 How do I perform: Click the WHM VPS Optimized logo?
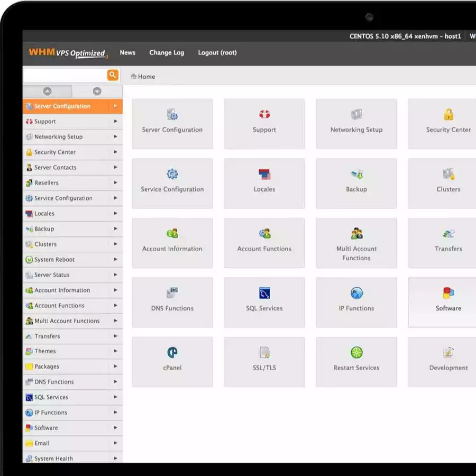[x=68, y=53]
